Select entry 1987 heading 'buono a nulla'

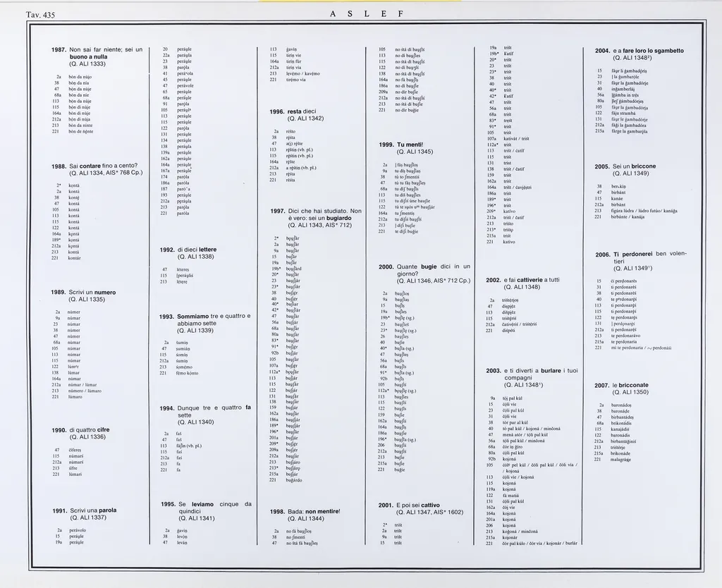coord(88,56)
